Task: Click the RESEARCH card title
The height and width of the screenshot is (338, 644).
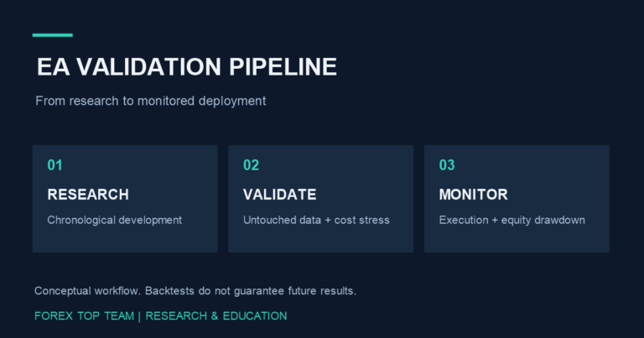Action: (x=88, y=195)
